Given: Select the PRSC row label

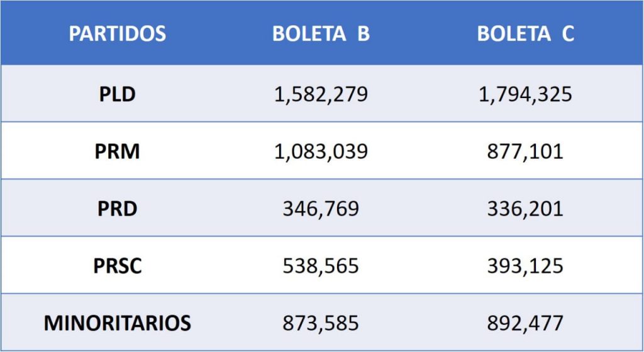Looking at the screenshot, I should (117, 266).
